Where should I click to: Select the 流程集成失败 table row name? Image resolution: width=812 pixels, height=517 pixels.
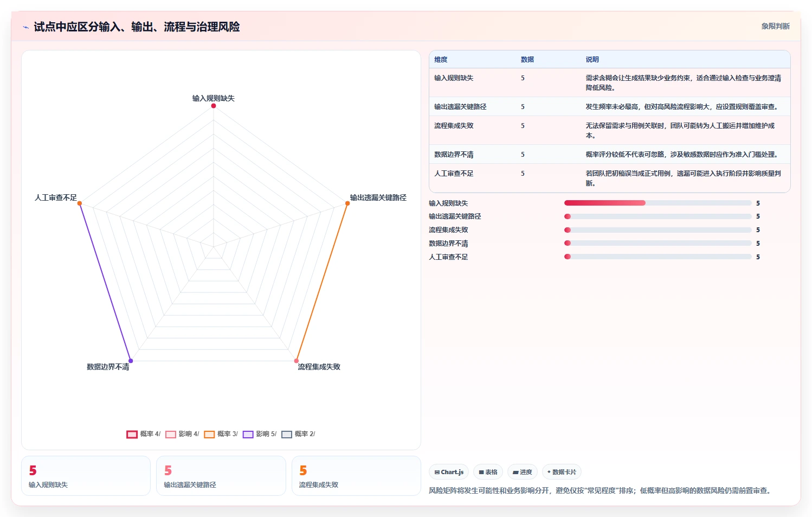pos(454,126)
